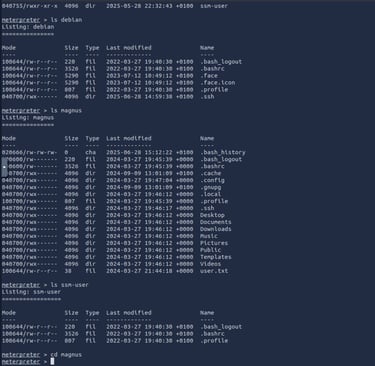Click the 'cd magnus' command text
375x366 pixels.
66,355
